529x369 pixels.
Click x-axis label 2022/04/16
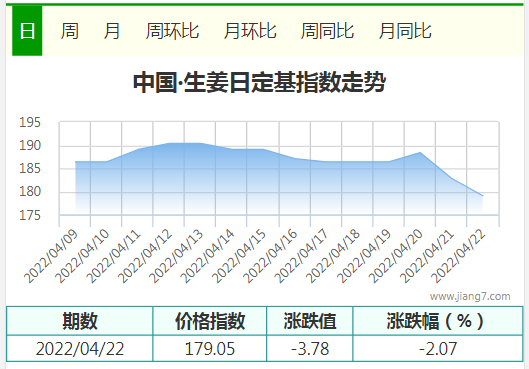point(270,256)
